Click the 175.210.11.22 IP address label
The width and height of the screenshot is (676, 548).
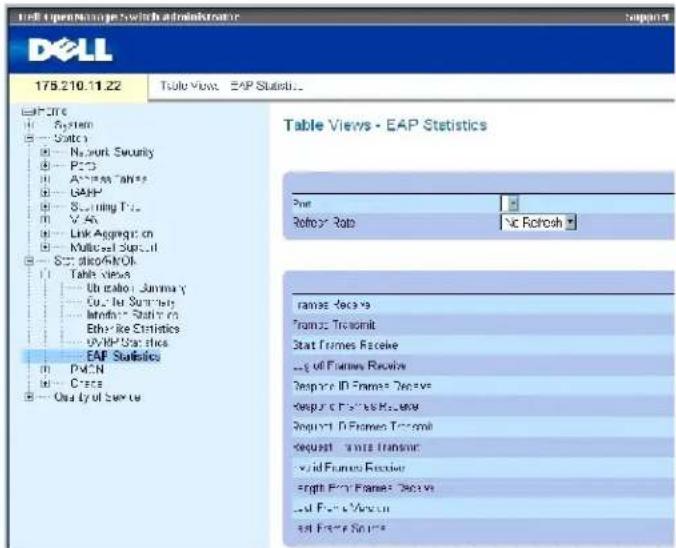click(x=78, y=86)
